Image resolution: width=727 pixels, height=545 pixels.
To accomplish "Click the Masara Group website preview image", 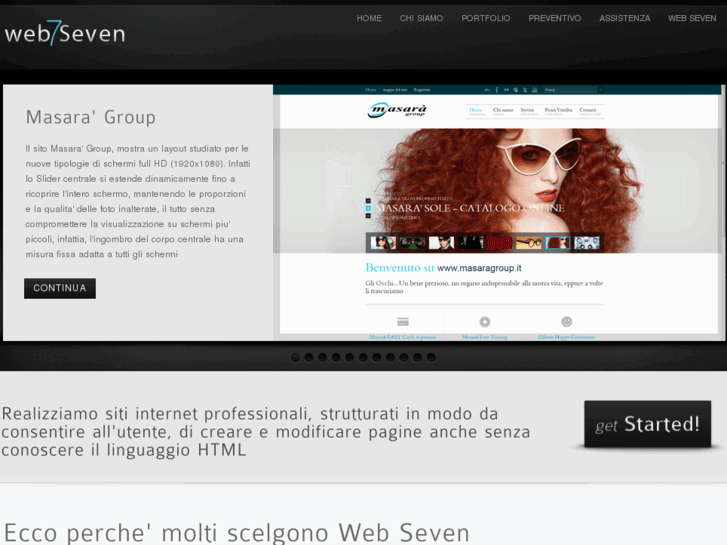I will click(499, 212).
